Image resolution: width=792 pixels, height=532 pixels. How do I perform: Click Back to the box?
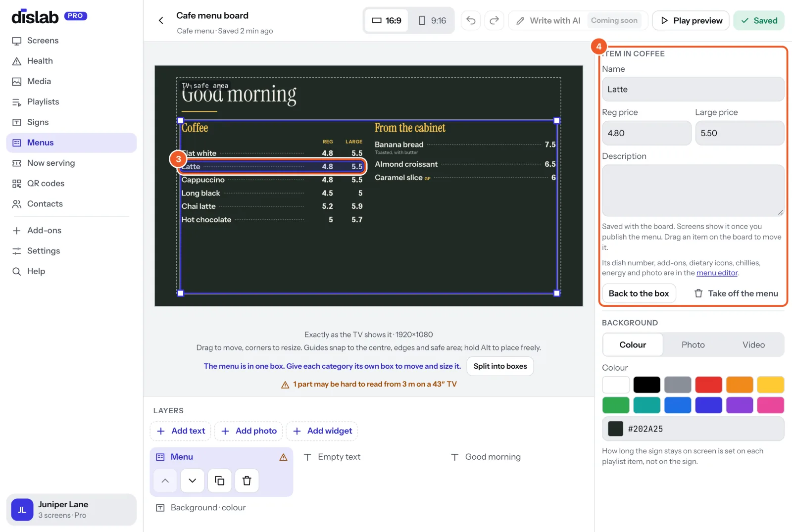point(639,293)
